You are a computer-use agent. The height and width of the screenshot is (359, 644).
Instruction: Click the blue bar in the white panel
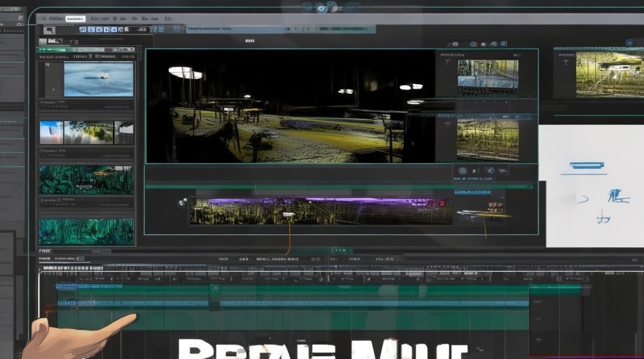[x=587, y=165]
